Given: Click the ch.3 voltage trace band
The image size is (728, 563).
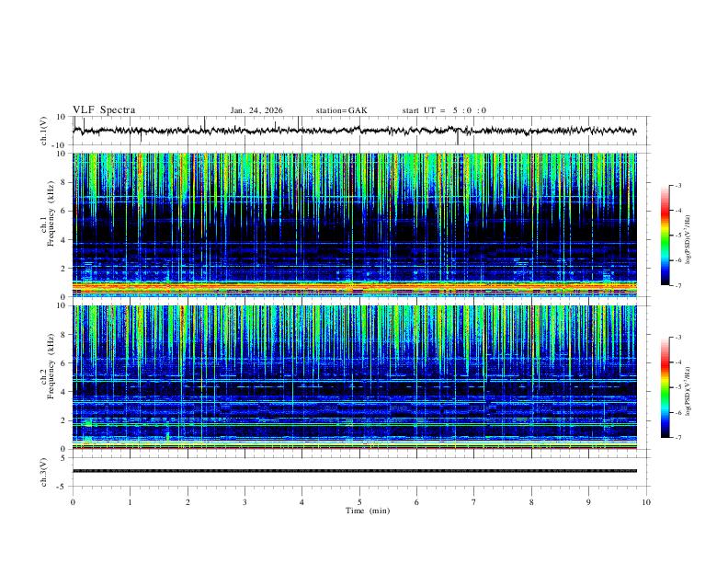Looking at the screenshot, I should (354, 471).
